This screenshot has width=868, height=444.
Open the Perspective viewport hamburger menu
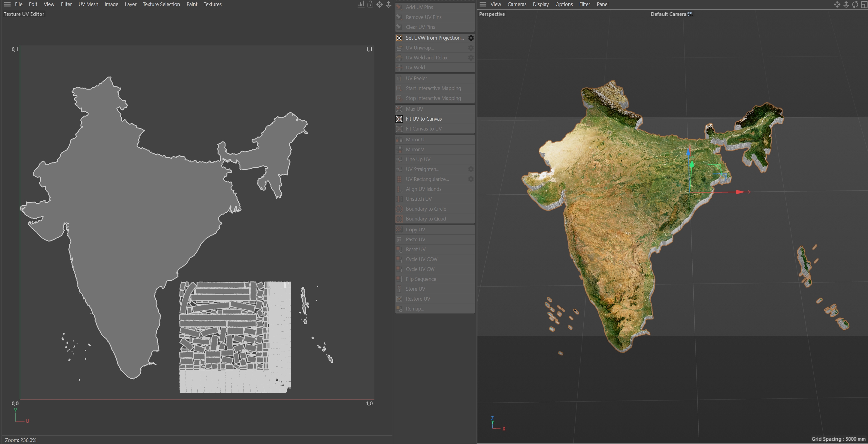point(483,4)
